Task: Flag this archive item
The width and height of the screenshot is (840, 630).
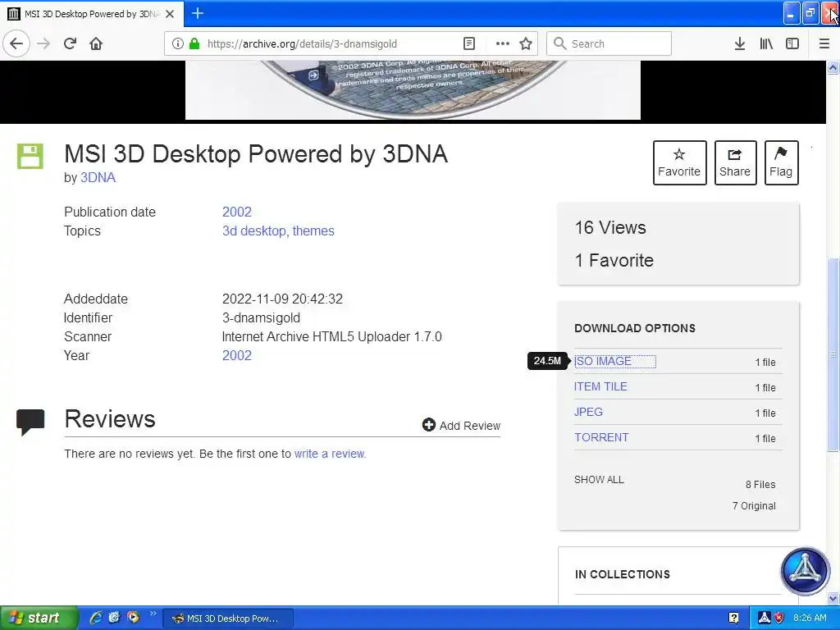Action: pos(781,163)
